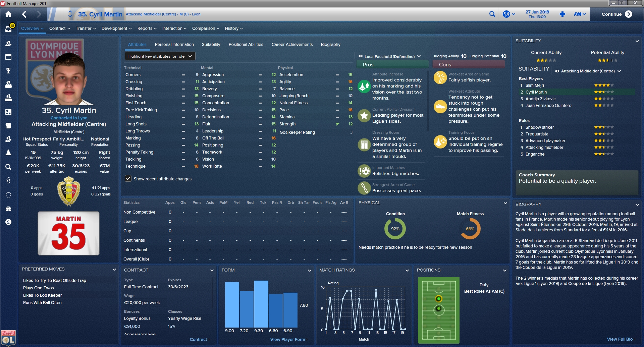Click the Match Fitness 66% gauge
Viewport: 644px width, 347px height.
tap(470, 229)
